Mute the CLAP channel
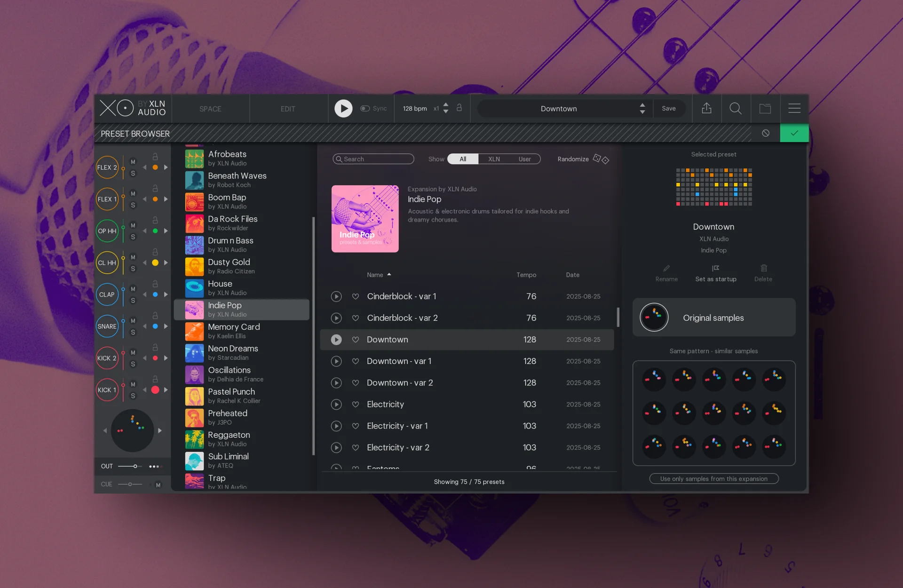Viewport: 903px width, 588px height. click(x=133, y=289)
